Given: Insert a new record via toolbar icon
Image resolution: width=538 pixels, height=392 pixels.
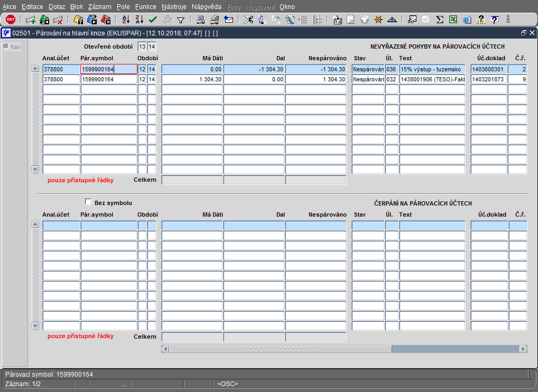Looking at the screenshot, I should click(x=31, y=20).
